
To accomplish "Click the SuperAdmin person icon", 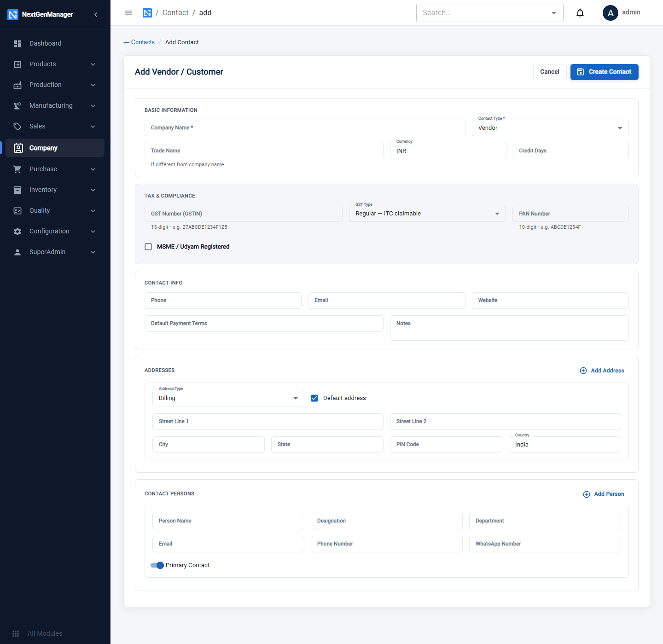I will tap(17, 252).
